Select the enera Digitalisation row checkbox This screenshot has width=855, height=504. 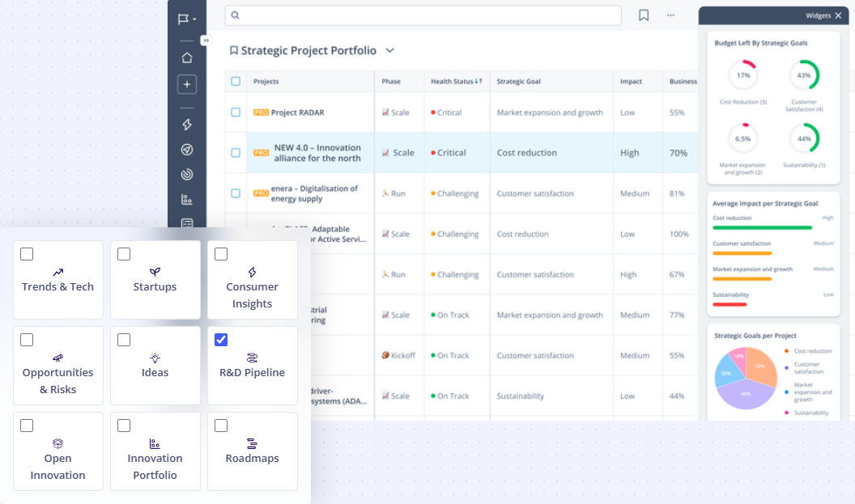236,193
